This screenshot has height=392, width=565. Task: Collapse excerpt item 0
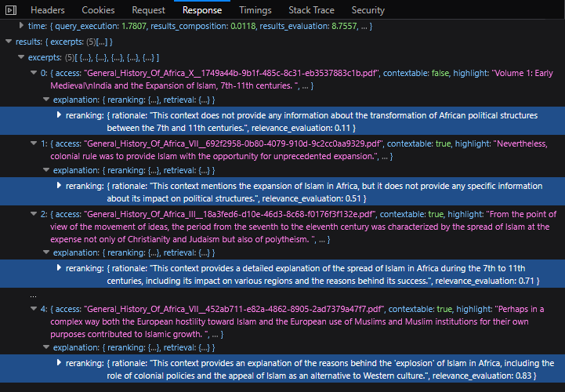click(x=34, y=73)
